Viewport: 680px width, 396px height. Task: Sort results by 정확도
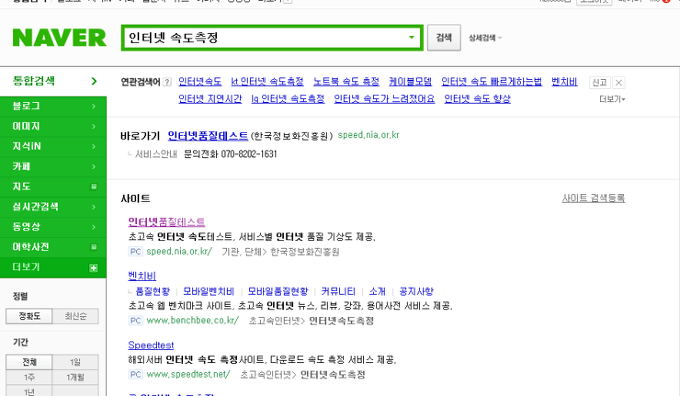pos(29,316)
